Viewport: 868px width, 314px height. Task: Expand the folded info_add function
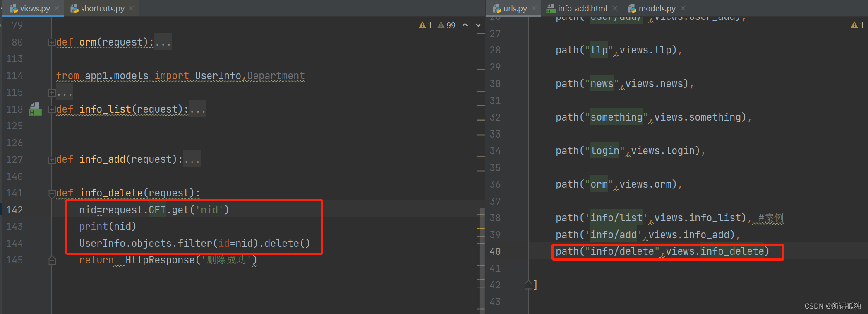click(52, 160)
